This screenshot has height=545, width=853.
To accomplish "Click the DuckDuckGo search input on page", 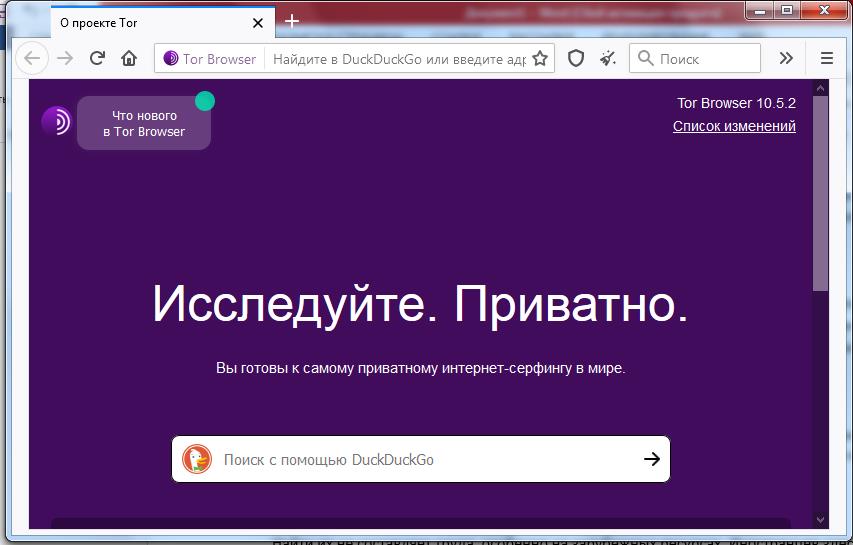I will pos(421,459).
